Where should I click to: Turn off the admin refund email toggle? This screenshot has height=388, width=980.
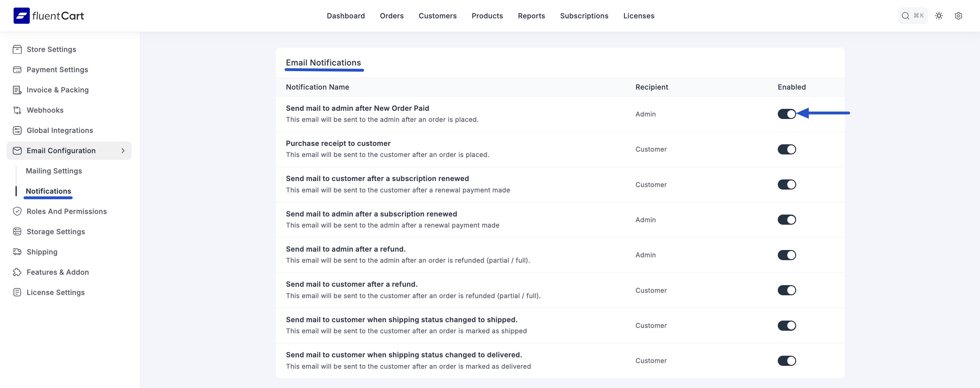[786, 255]
